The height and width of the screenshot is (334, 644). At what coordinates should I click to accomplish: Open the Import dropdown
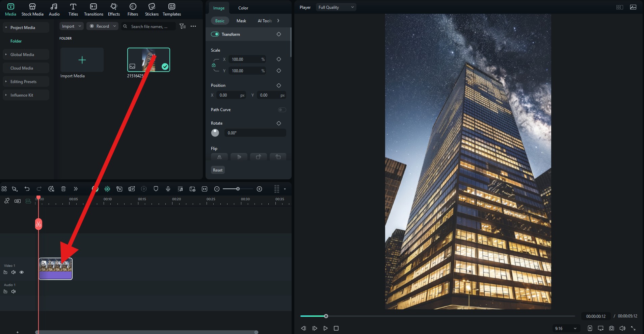click(72, 26)
